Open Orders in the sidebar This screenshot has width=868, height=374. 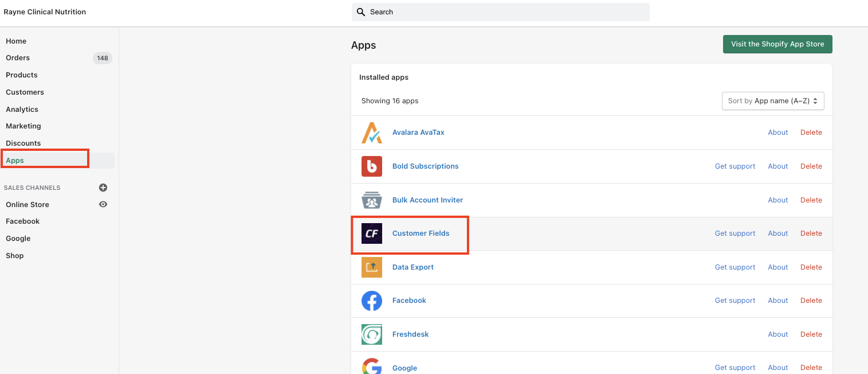tap(18, 58)
